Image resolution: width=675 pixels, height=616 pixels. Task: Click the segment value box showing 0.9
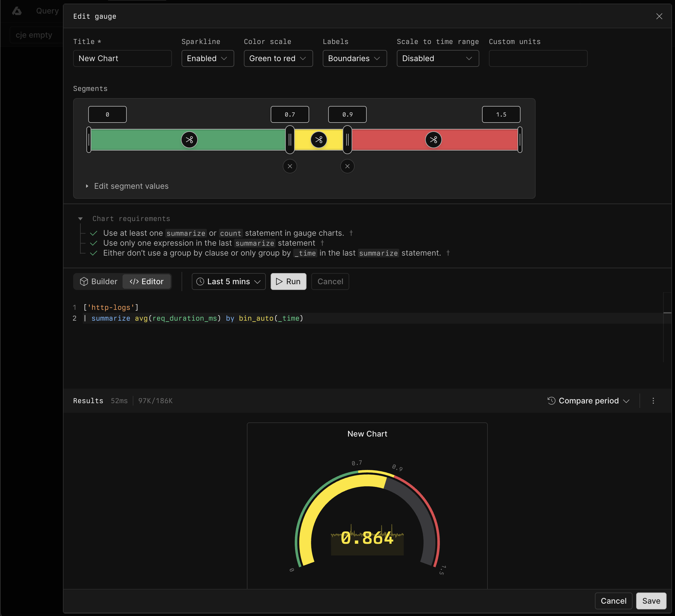click(x=347, y=114)
